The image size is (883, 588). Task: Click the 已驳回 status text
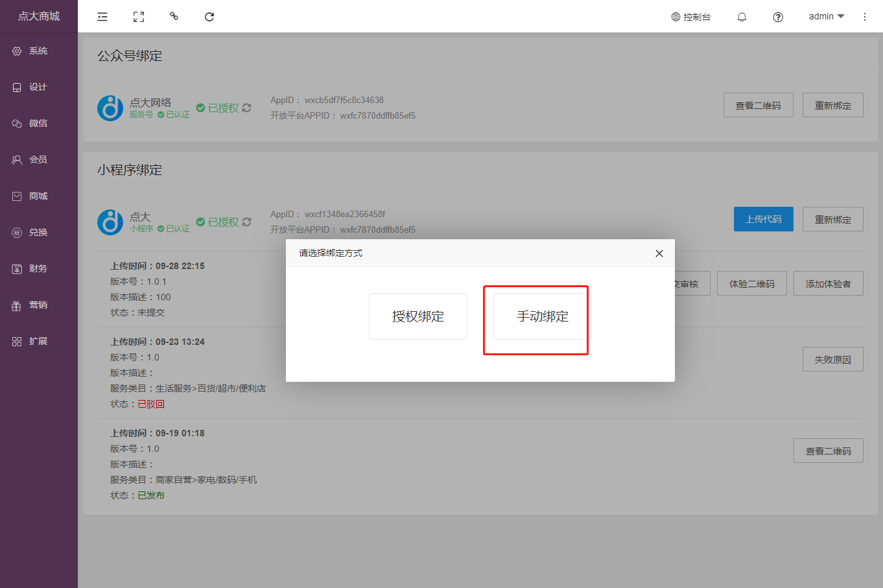pos(151,404)
